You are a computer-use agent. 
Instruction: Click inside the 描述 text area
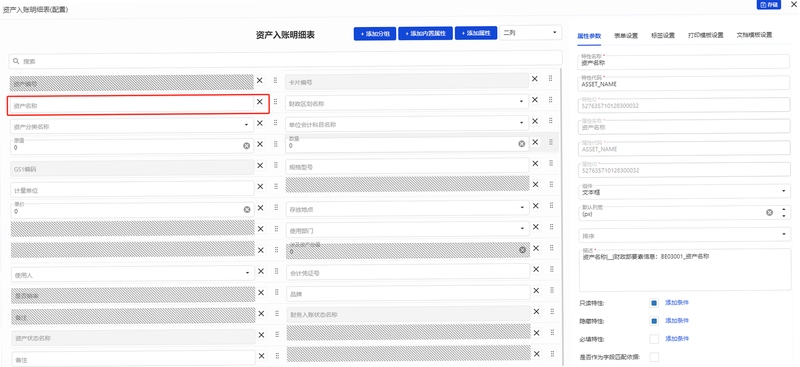coord(685,270)
